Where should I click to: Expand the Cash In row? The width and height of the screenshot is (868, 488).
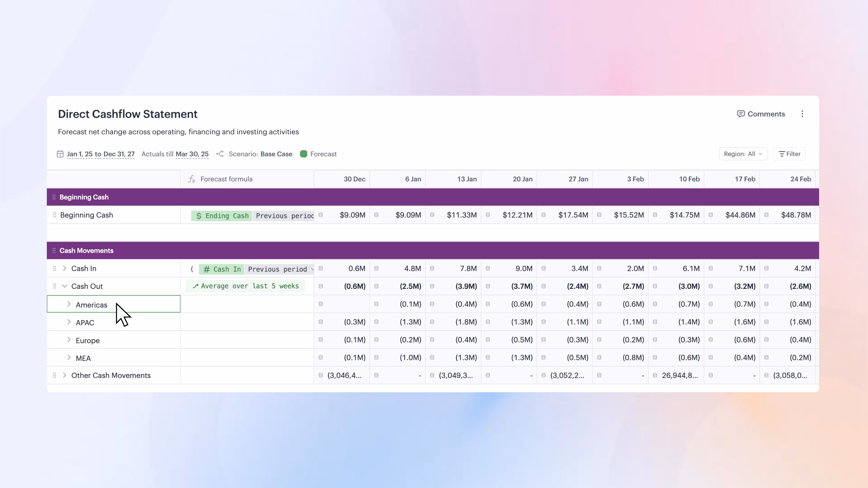[x=64, y=268]
